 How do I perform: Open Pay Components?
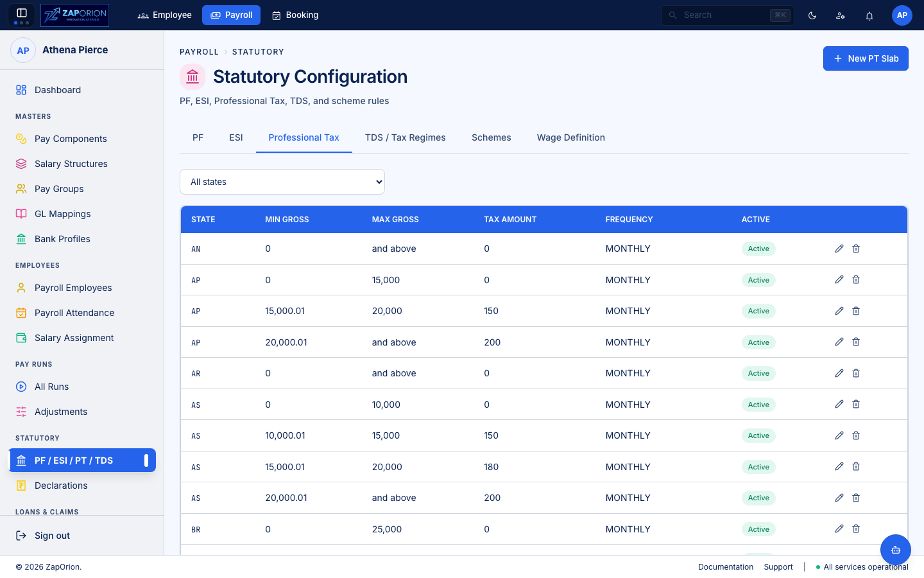point(81,139)
